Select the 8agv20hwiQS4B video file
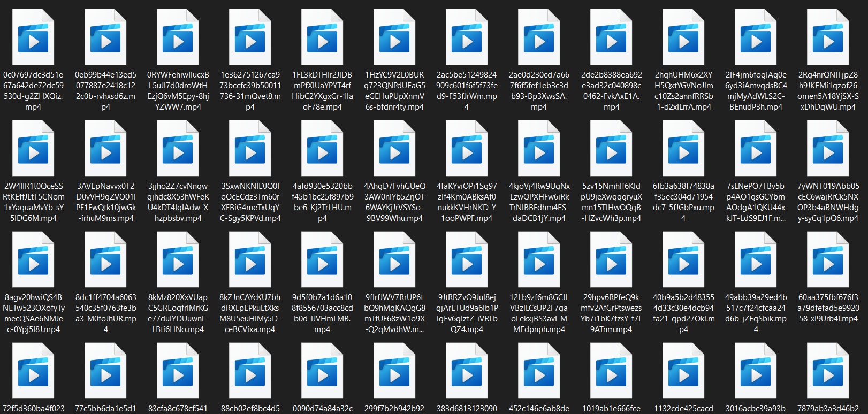Image resolution: width=868 pixels, height=414 pixels. pos(33,260)
